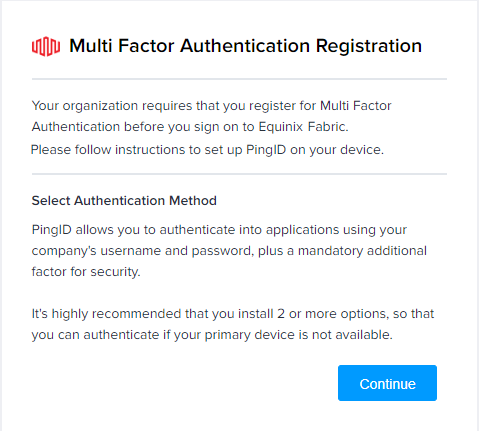This screenshot has width=479, height=431.
Task: Click the red Equinix logo icon
Action: pos(46,46)
